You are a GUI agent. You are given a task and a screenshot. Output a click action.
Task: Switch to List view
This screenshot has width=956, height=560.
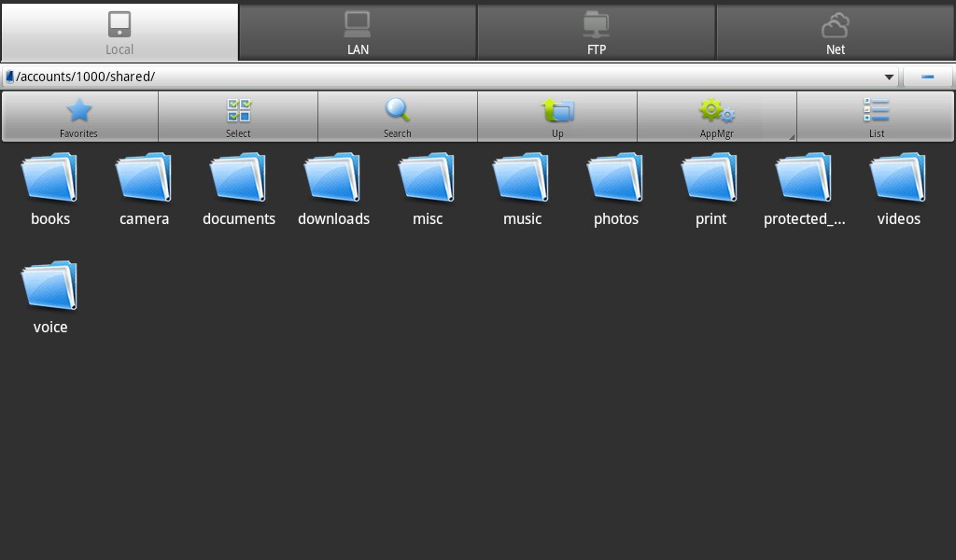(x=876, y=116)
